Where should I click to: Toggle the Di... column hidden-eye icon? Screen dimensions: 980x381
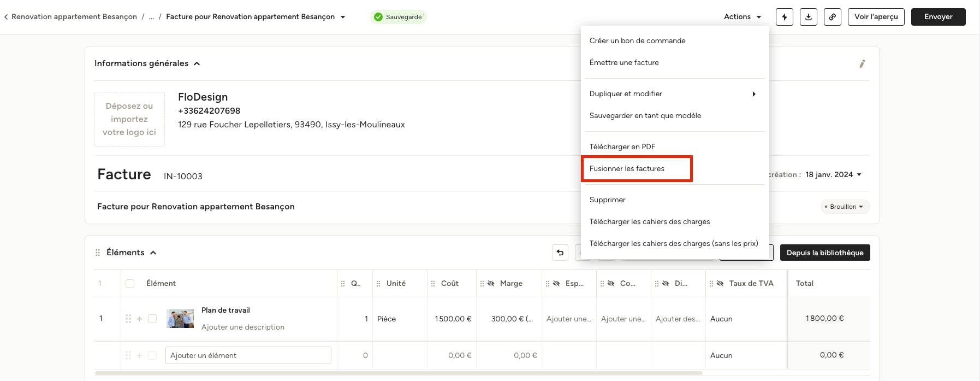click(x=666, y=284)
